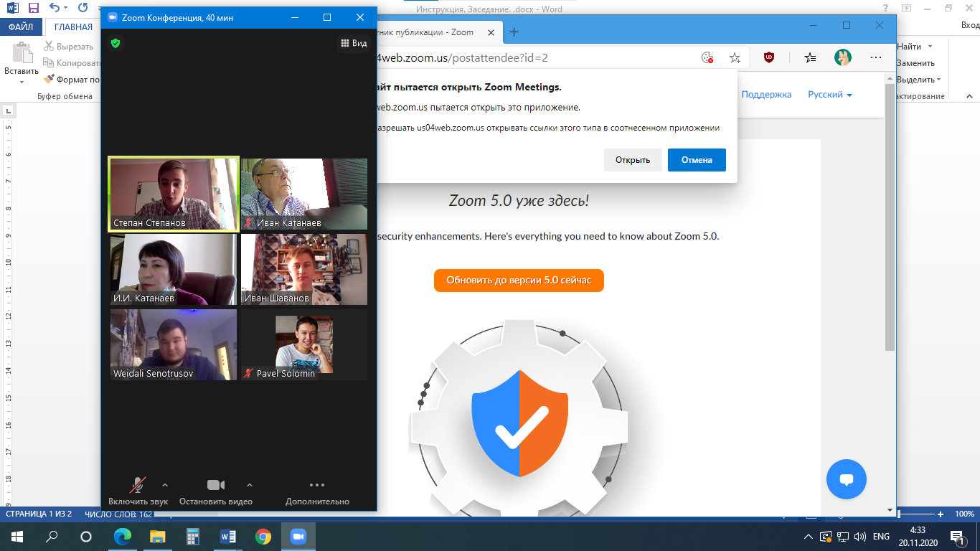980x551 pixels.
Task: Open Windows search magnifier on taskbar
Action: tap(52, 536)
